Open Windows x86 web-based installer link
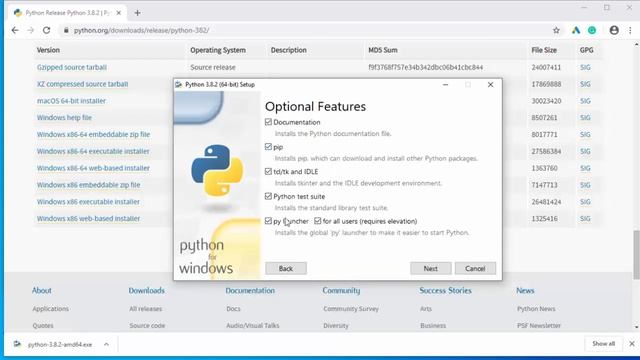Viewport: 640px width, 360px height. pyautogui.click(x=89, y=218)
